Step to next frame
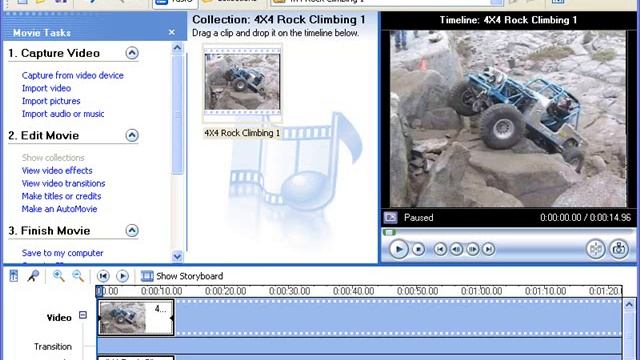 (472, 249)
